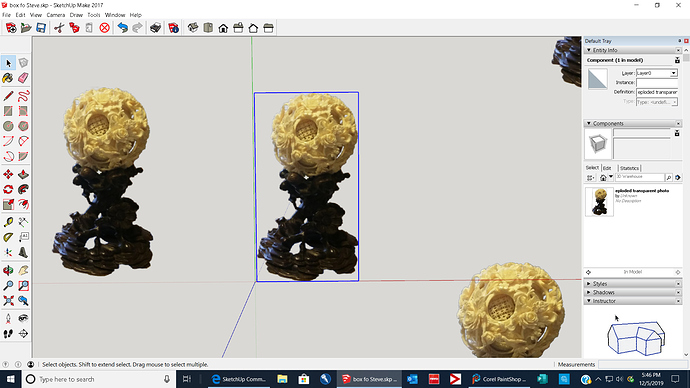The image size is (690, 388).
Task: Choose the Zoom Window tool
Action: pos(23,286)
